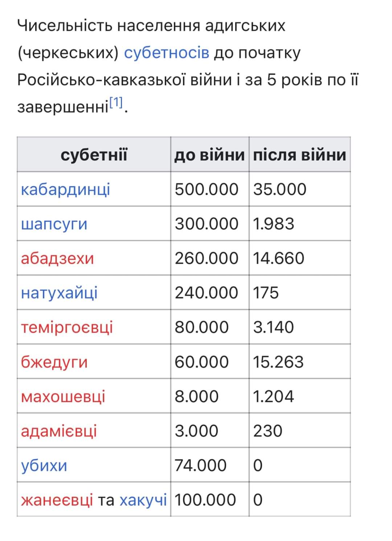Click the 1.983 table cell
The image size is (392, 541).
coord(273,224)
